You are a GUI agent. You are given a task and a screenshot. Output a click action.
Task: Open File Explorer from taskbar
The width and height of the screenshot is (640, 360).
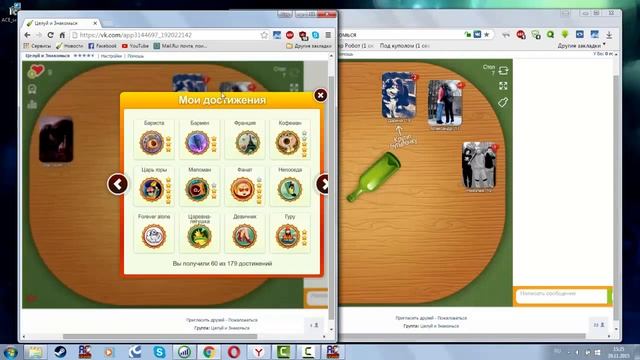click(x=35, y=352)
